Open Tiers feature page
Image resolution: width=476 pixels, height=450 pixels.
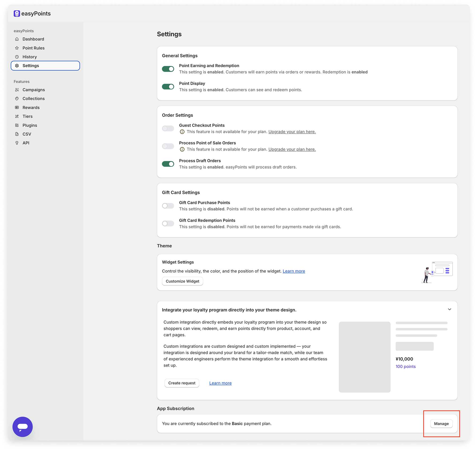(x=45, y=116)
